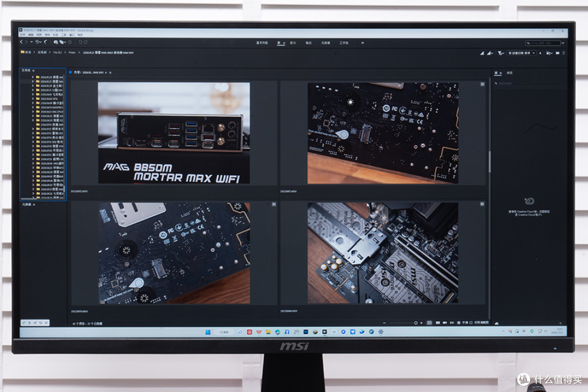Rotate 90° counterclockwise
This screenshot has height=392, width=588.
(80, 42)
